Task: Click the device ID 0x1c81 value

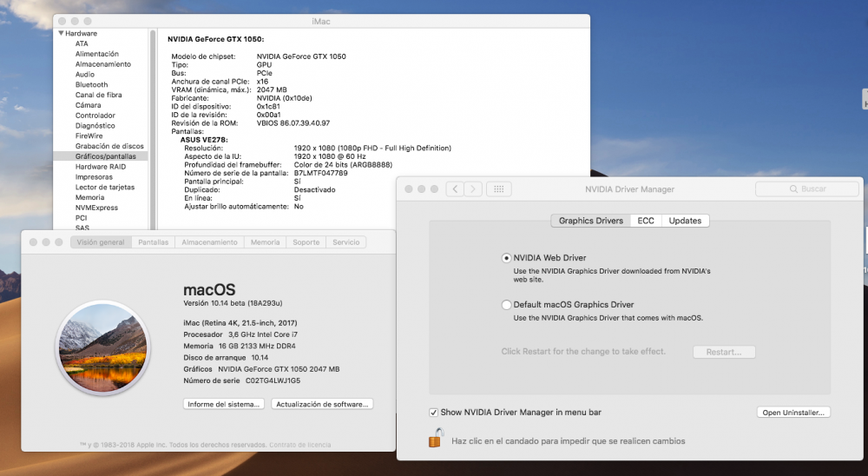Action: [x=268, y=106]
